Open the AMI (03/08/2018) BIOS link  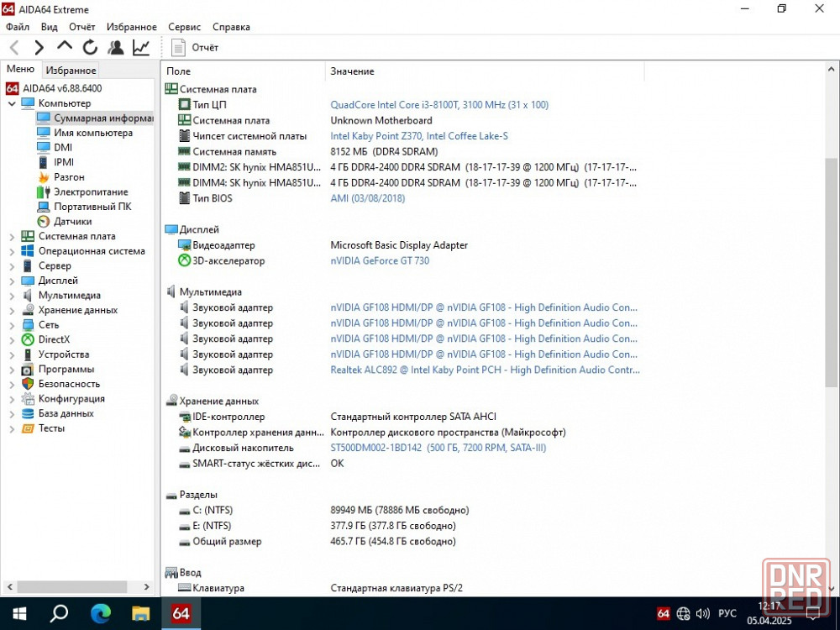click(x=368, y=198)
